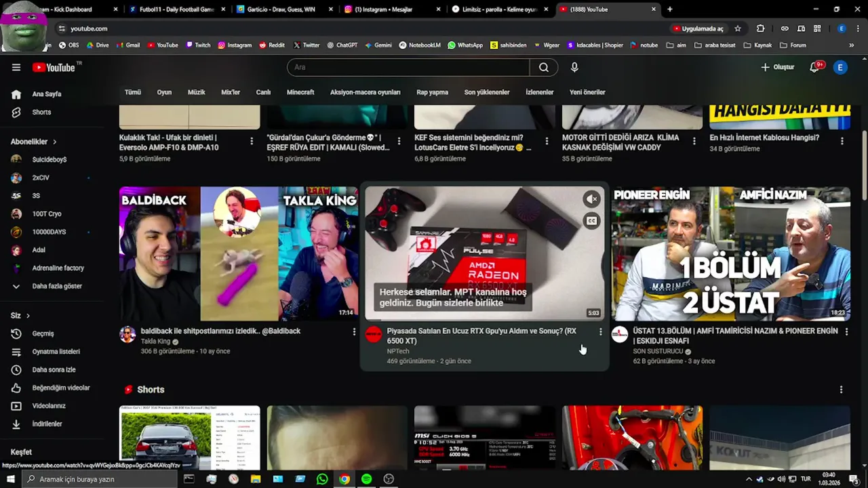Open options for MOTOR GİTTİ video
The width and height of the screenshot is (868, 488).
click(x=694, y=141)
